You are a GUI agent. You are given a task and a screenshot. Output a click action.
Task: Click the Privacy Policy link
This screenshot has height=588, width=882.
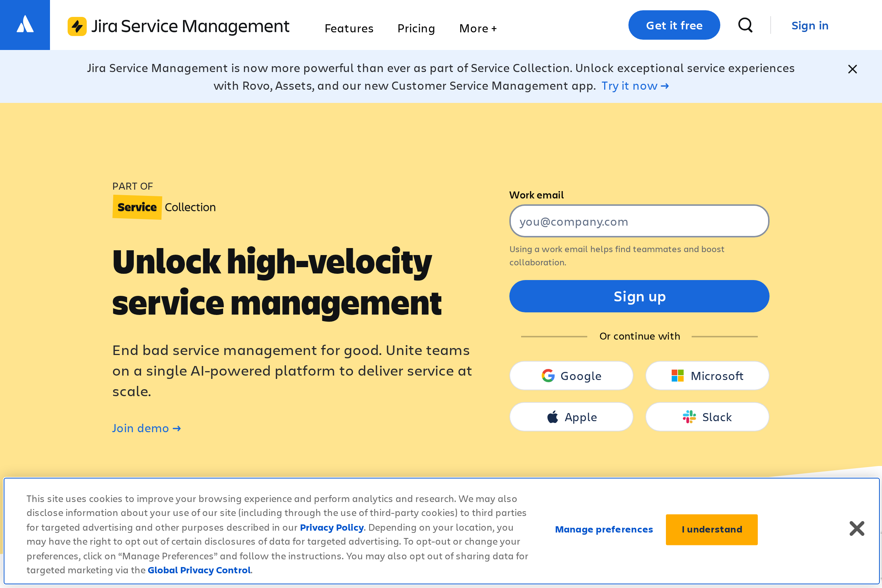tap(332, 527)
